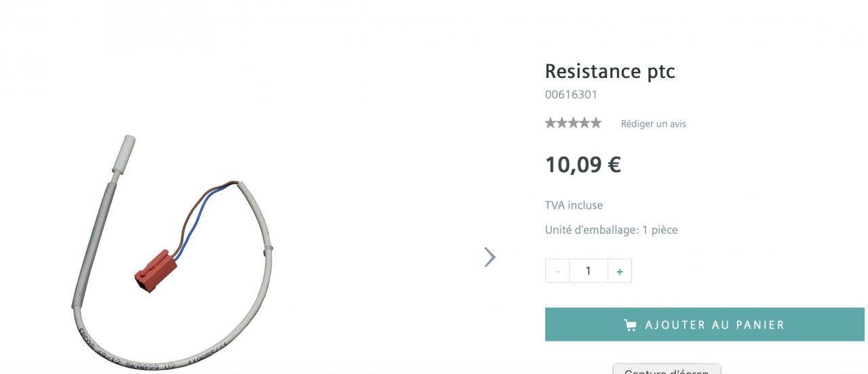Screen dimensions: 868x374
Task: Decrease quantity with the minus button
Action: point(557,271)
